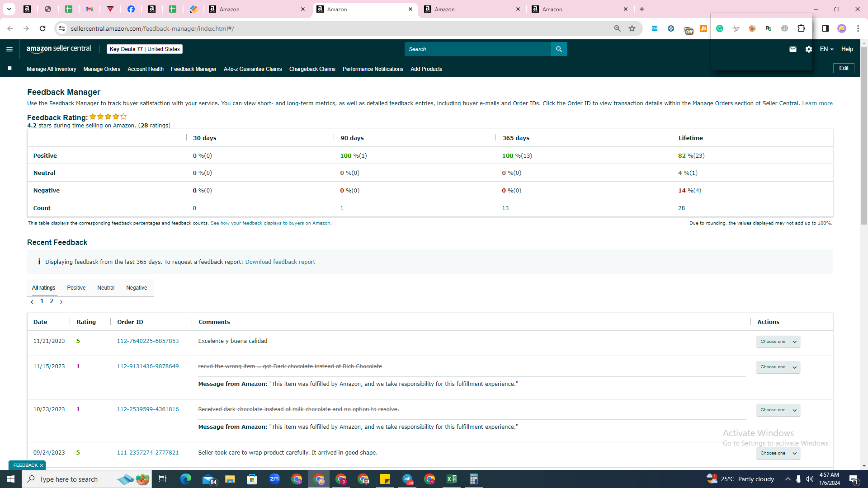Open Performance Notifications menu item
Image resolution: width=868 pixels, height=488 pixels.
click(373, 69)
